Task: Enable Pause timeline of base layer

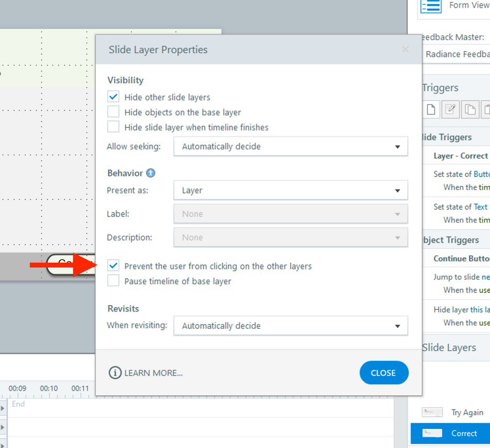Action: (113, 280)
